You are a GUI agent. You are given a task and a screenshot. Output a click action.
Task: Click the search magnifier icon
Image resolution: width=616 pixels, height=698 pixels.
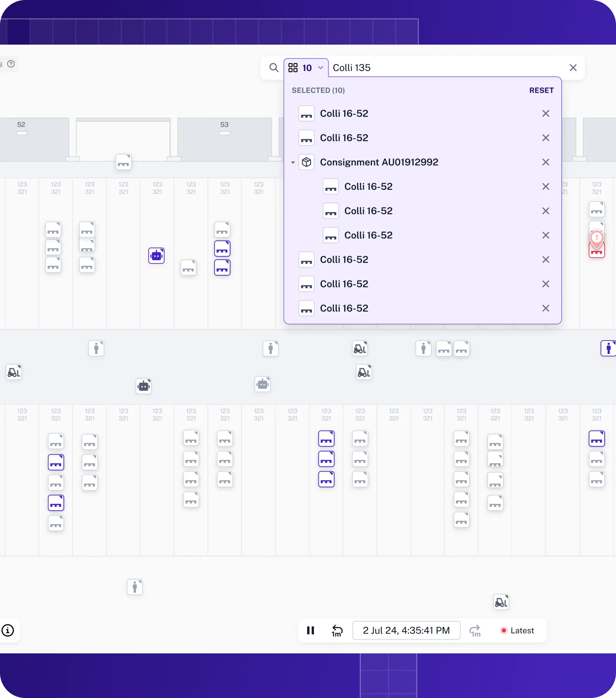click(x=273, y=68)
